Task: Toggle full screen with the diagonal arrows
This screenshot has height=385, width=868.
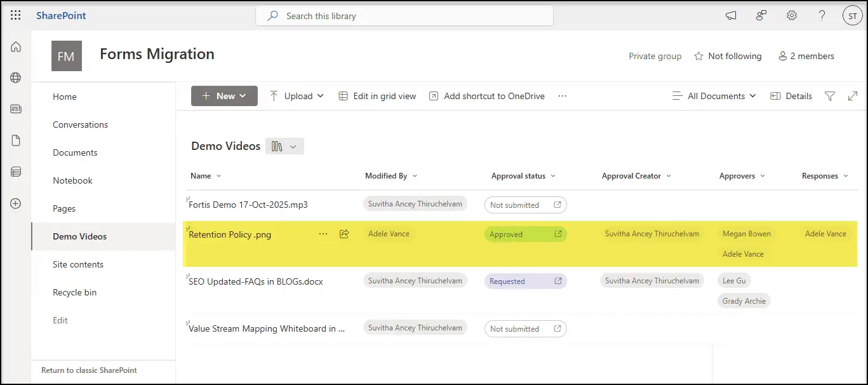Action: tap(852, 96)
